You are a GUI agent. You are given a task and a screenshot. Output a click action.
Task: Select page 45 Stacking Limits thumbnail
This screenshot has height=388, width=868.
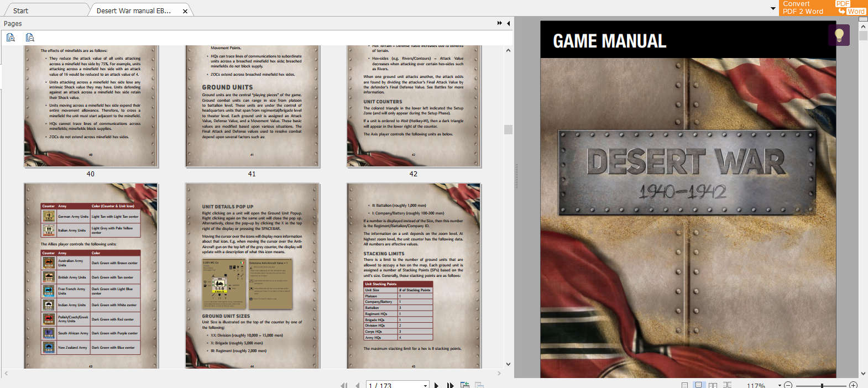pyautogui.click(x=414, y=276)
